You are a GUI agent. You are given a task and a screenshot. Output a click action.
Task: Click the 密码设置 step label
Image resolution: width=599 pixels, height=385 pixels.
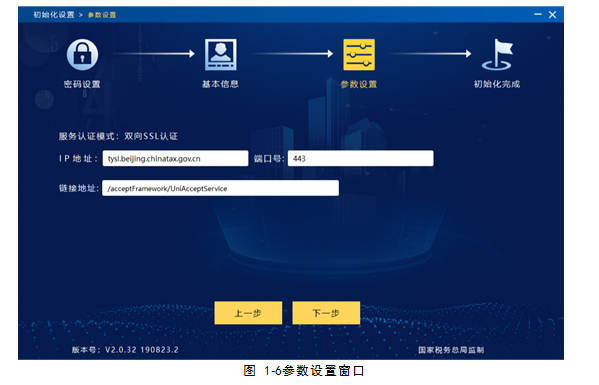click(x=82, y=84)
